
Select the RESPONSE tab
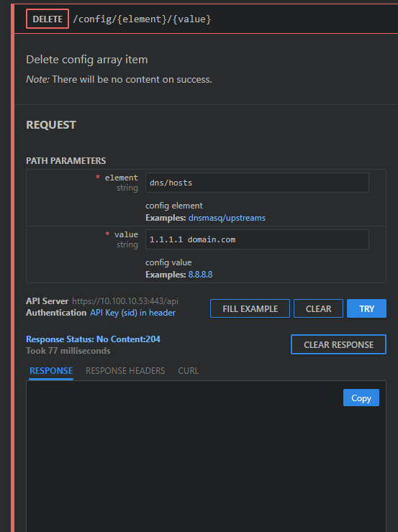[x=51, y=371]
